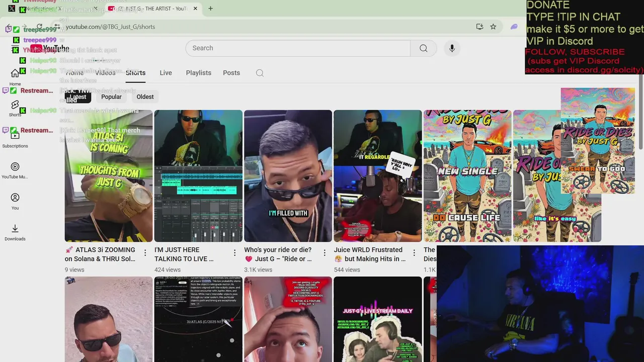Click the 3.1K views text

(258, 270)
